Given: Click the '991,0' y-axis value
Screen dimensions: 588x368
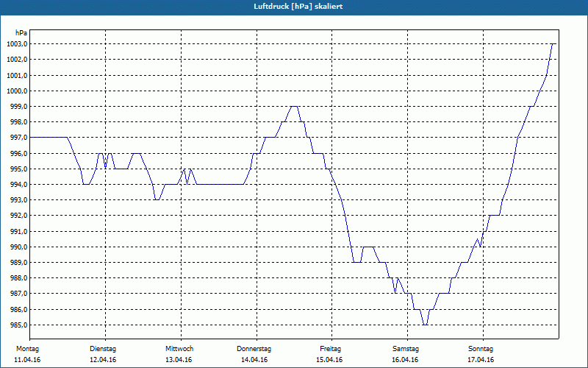Looking at the screenshot, I should 18,231.
